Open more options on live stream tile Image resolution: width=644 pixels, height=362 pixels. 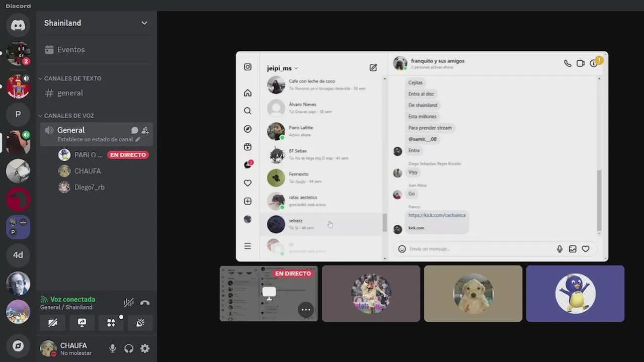[x=306, y=310]
